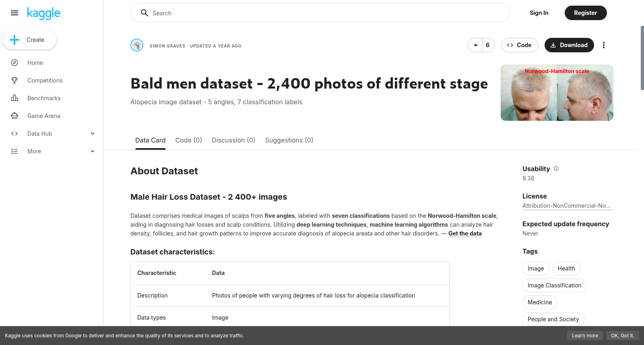The image size is (644, 345).
Task: Click the 'Never' update frequency value
Action: pos(530,233)
